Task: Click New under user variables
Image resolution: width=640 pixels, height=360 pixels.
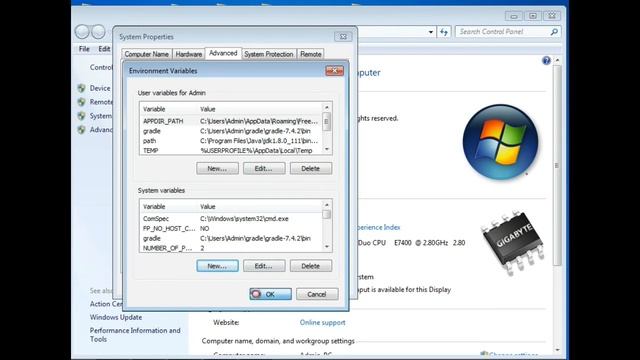Action: pyautogui.click(x=217, y=169)
